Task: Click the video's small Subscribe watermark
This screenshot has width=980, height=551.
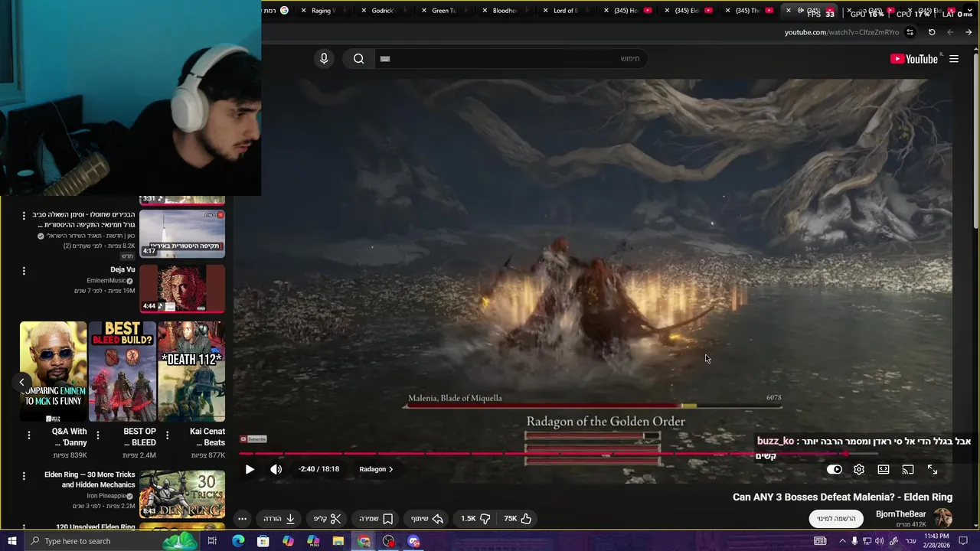Action: 253,439
